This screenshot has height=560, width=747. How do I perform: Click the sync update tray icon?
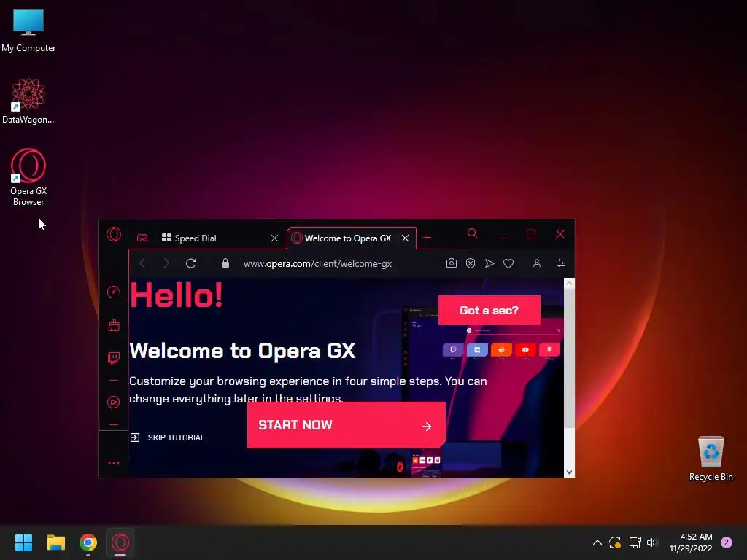pos(614,542)
